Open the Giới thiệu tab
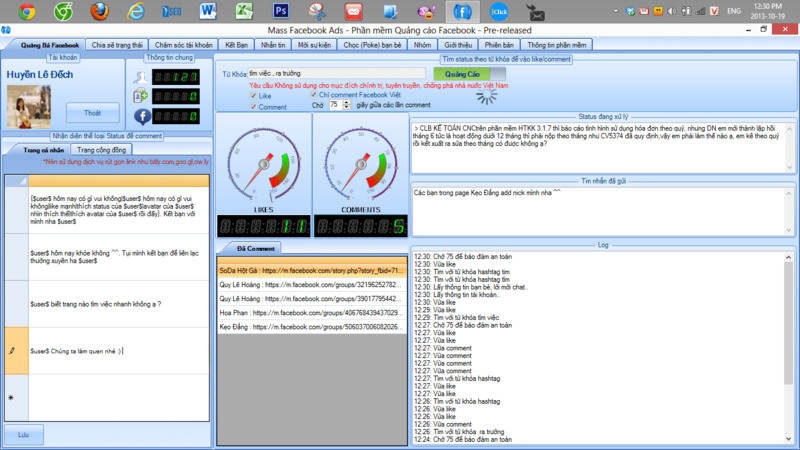The height and width of the screenshot is (450, 800). (x=458, y=45)
